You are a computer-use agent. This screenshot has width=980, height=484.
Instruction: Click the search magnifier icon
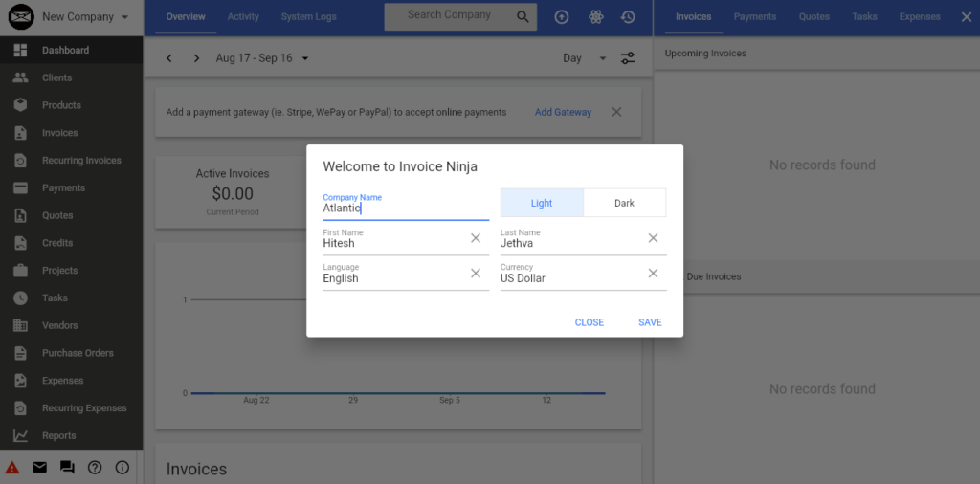[x=523, y=17]
